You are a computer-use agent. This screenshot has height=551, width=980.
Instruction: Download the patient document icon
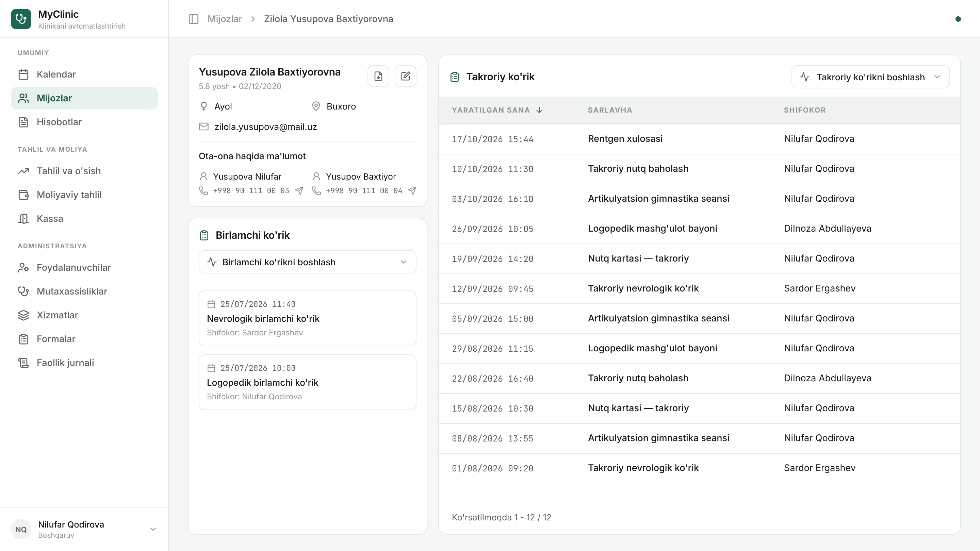[378, 76]
